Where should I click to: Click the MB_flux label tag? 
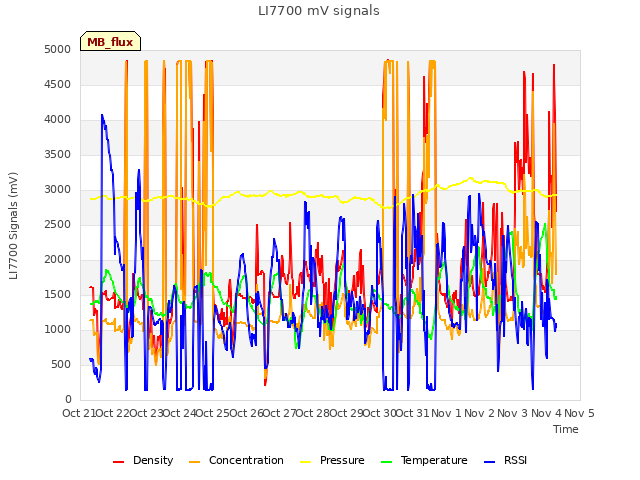tap(110, 41)
